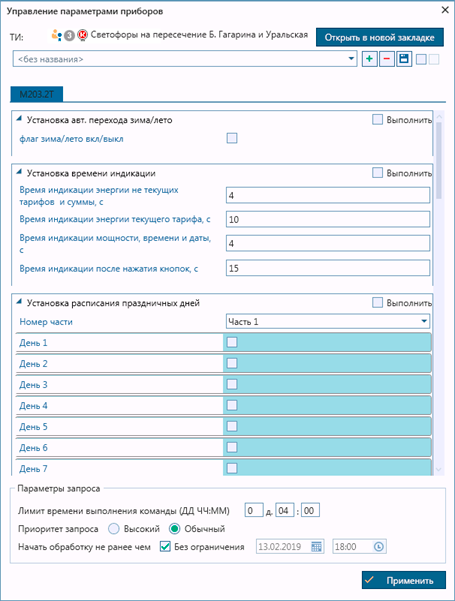The width and height of the screenshot is (455, 601).
Task: Click the red K status icon near ТИ
Action: pyautogui.click(x=82, y=35)
